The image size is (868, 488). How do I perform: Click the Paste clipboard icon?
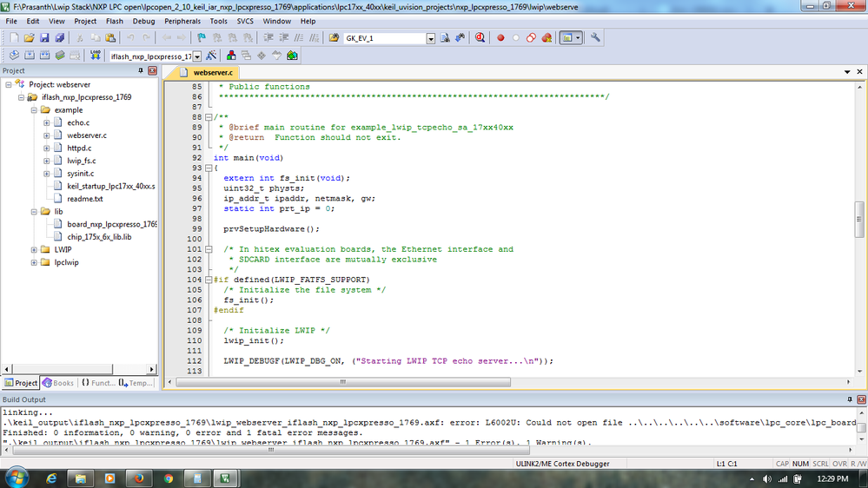[110, 37]
